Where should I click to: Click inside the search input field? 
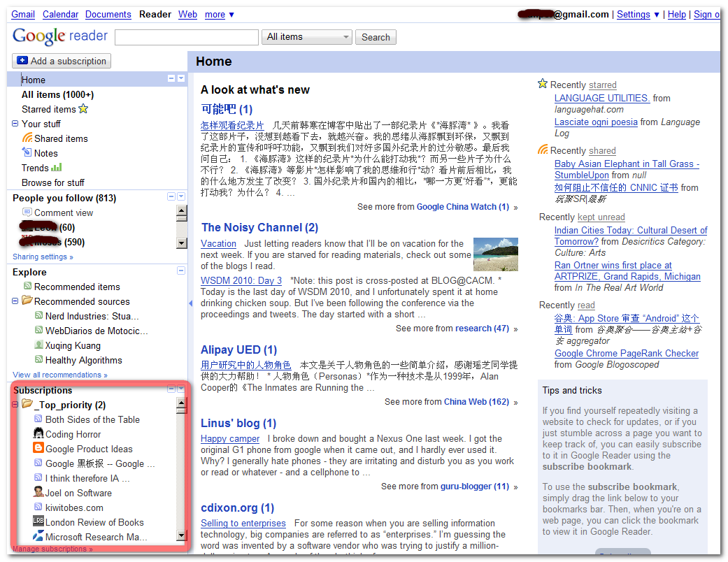coord(186,37)
